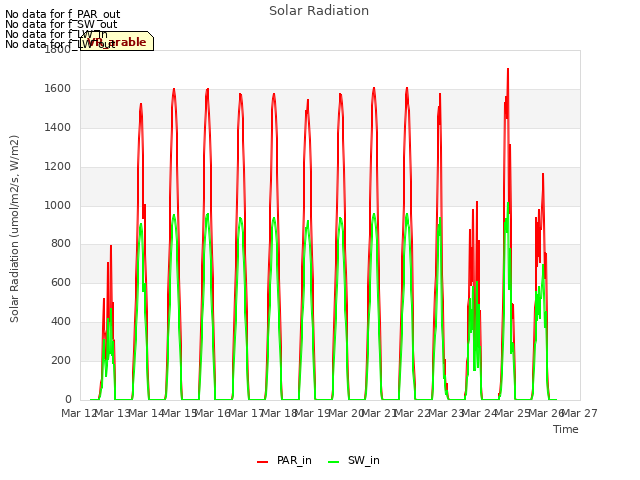Click the 1200 y-axis tick label
This screenshot has width=640, height=480.
(58, 167)
